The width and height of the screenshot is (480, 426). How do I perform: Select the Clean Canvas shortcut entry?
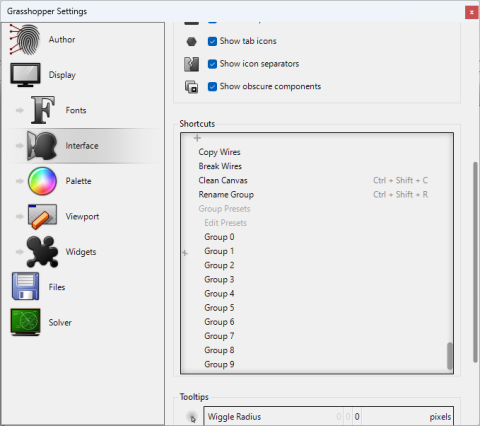(223, 180)
